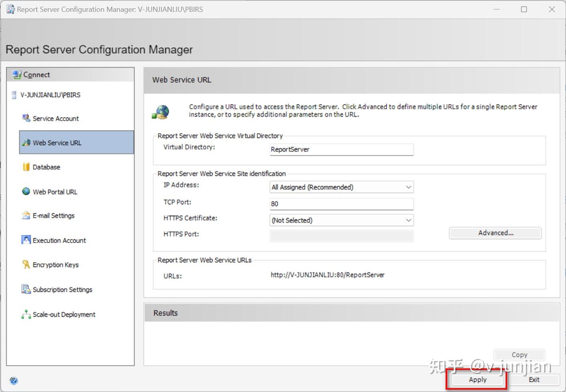Click the Apply button
This screenshot has height=392, width=566.
477,379
